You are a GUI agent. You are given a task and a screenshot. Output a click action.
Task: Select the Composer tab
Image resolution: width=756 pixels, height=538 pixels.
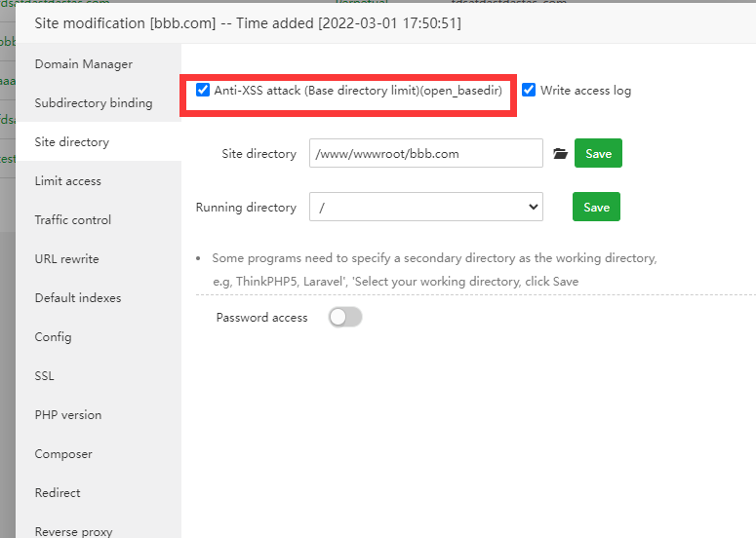click(63, 454)
